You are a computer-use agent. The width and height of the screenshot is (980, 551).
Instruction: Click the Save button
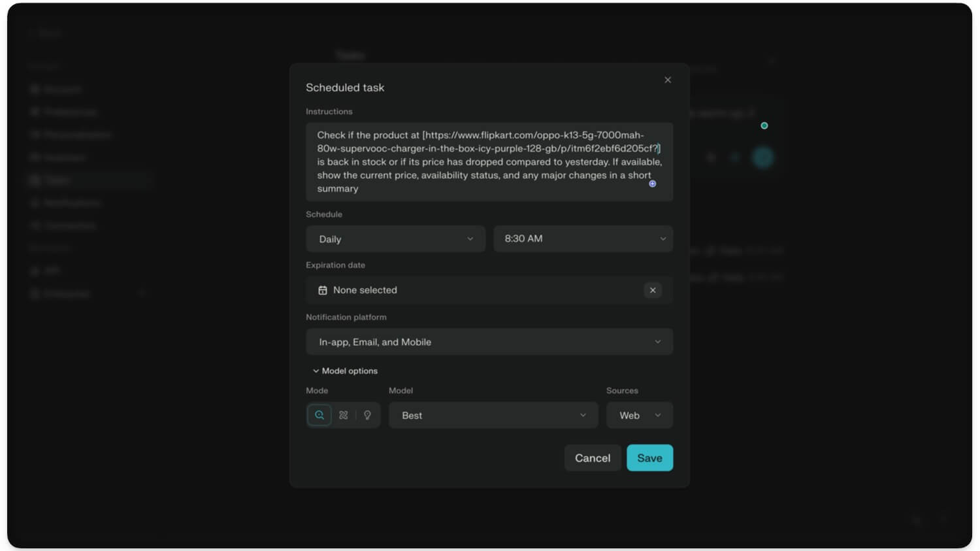(649, 458)
